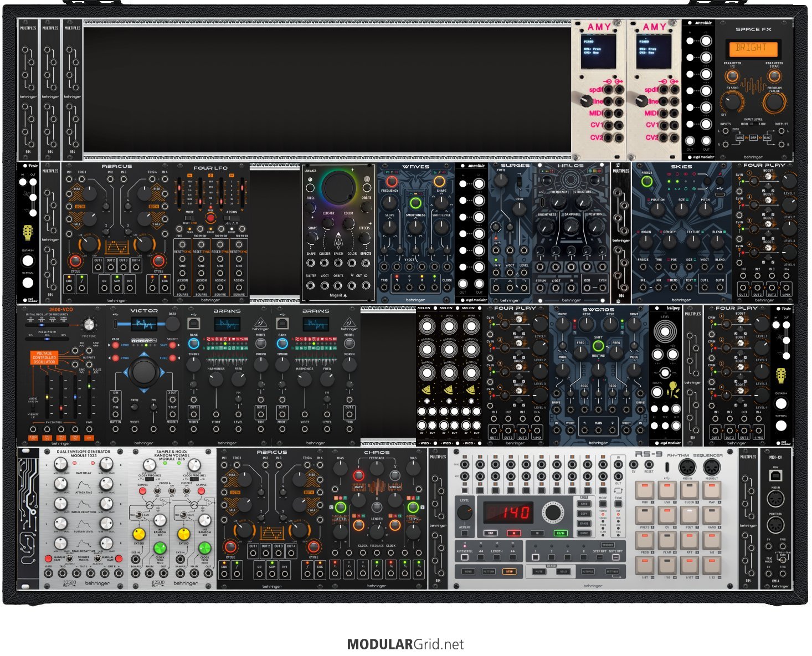Click the FX Send knob on Space FX

click(732, 102)
